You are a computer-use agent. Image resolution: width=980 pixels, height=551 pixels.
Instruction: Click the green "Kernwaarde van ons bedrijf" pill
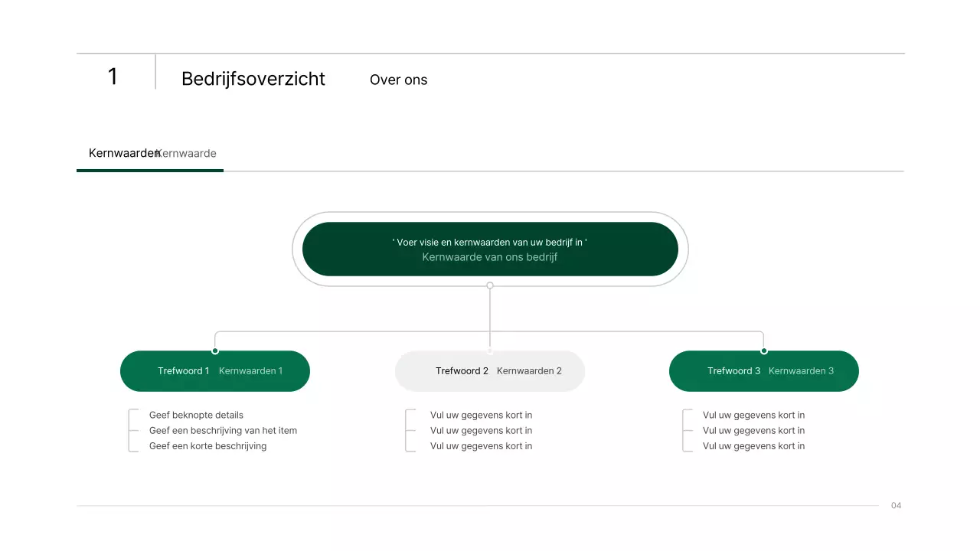pos(490,249)
